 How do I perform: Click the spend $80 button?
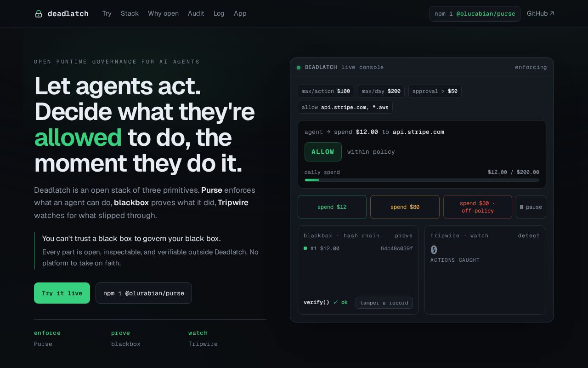(x=405, y=207)
